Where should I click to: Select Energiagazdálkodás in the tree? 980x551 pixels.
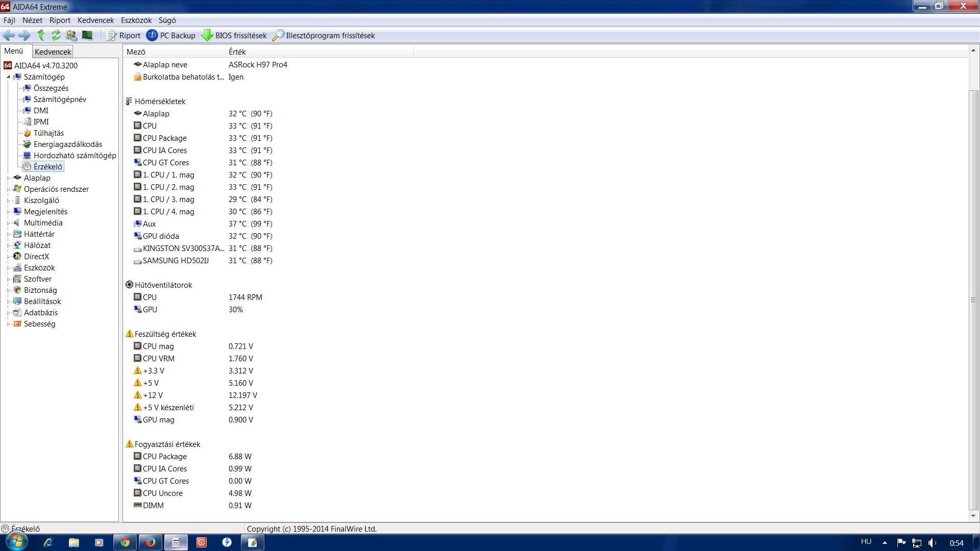[x=67, y=144]
